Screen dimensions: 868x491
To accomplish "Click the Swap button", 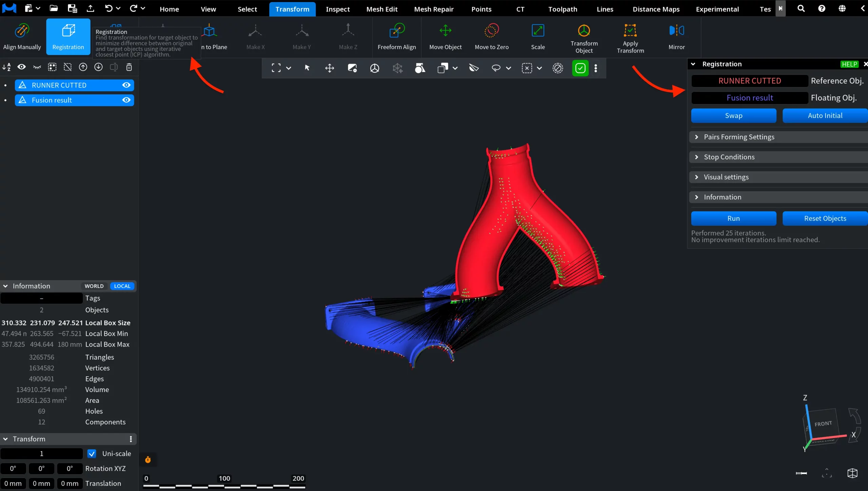I will click(x=733, y=116).
